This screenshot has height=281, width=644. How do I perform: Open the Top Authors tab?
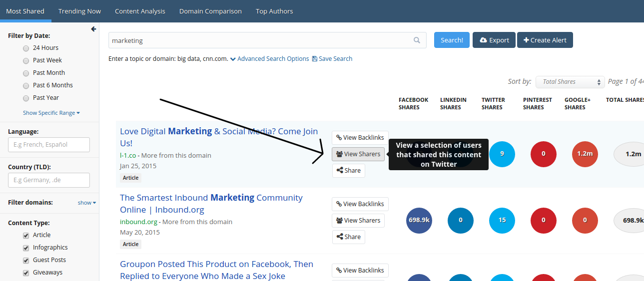(274, 11)
